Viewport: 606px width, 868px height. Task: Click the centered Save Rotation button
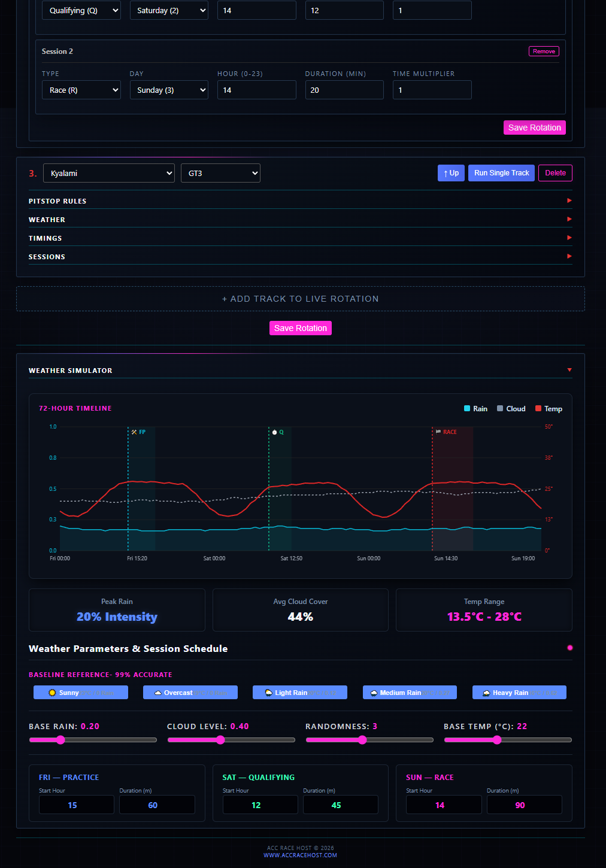point(301,328)
